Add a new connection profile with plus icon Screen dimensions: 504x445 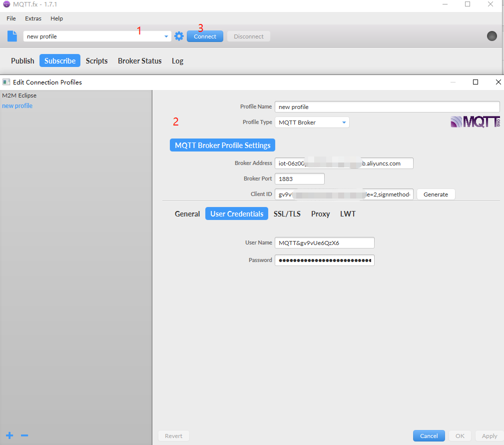[x=9, y=435]
